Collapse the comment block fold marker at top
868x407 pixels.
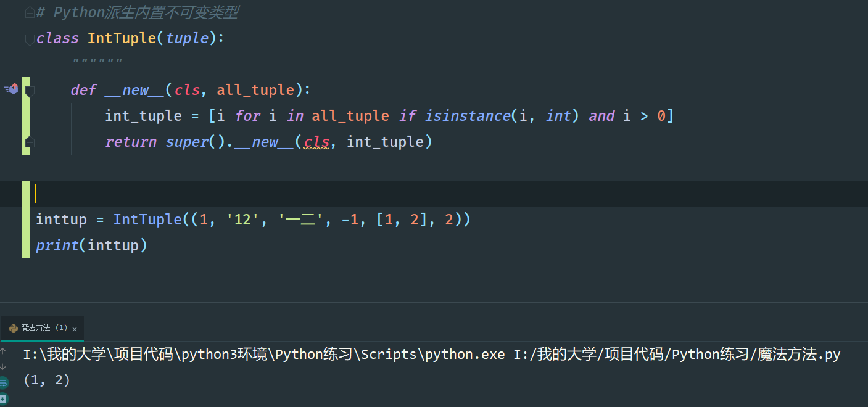click(x=30, y=12)
